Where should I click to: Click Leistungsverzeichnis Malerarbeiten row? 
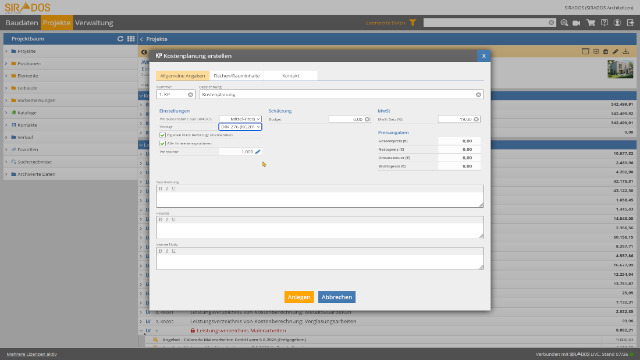[x=241, y=331]
